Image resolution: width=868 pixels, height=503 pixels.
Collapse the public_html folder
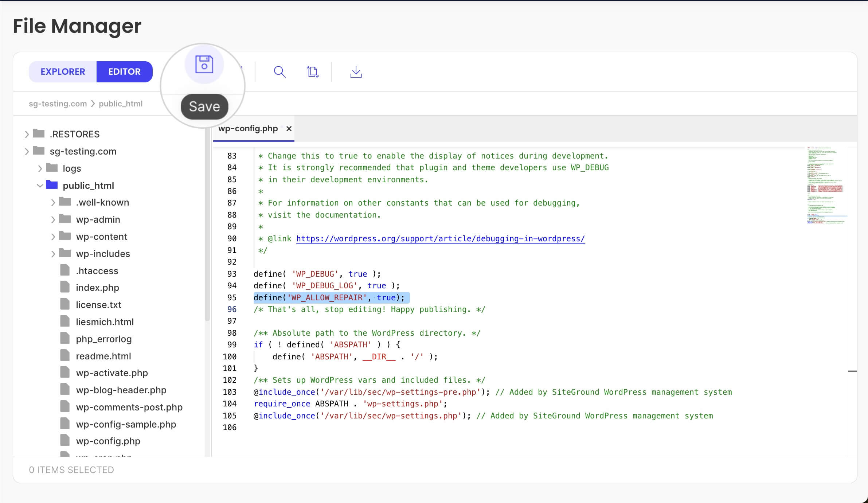click(x=40, y=186)
